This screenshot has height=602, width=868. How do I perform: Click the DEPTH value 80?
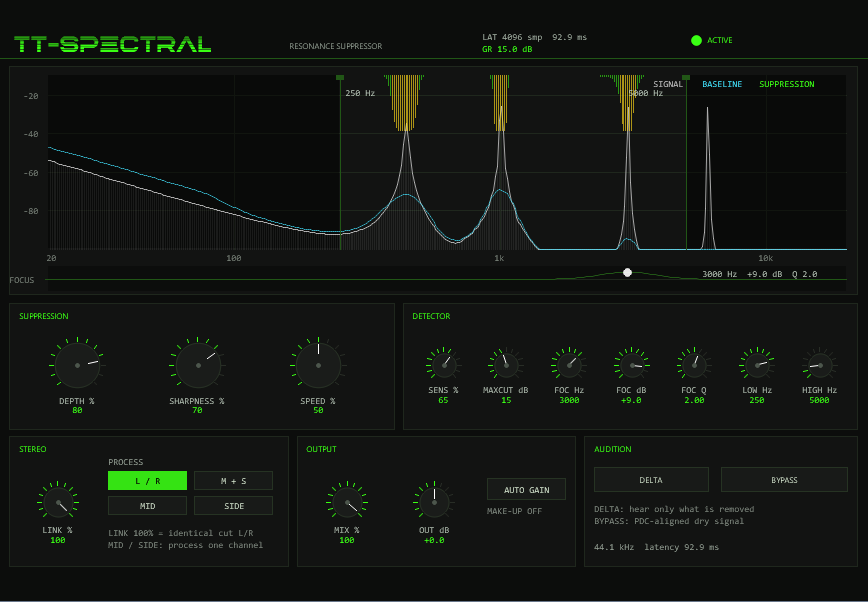pyautogui.click(x=77, y=410)
